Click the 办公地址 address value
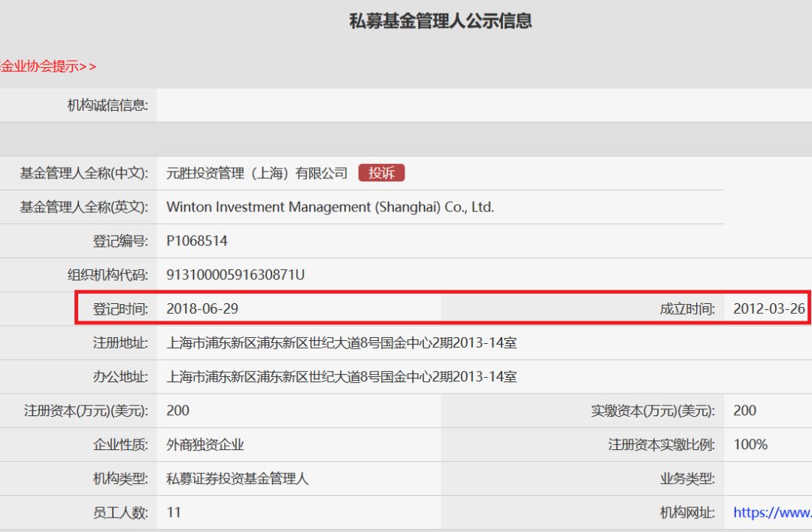This screenshot has width=812, height=532. [341, 376]
